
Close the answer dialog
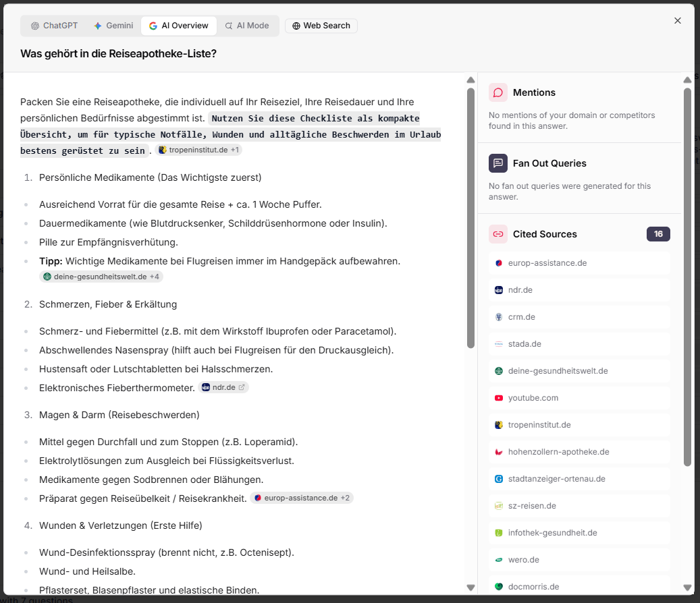tap(677, 20)
